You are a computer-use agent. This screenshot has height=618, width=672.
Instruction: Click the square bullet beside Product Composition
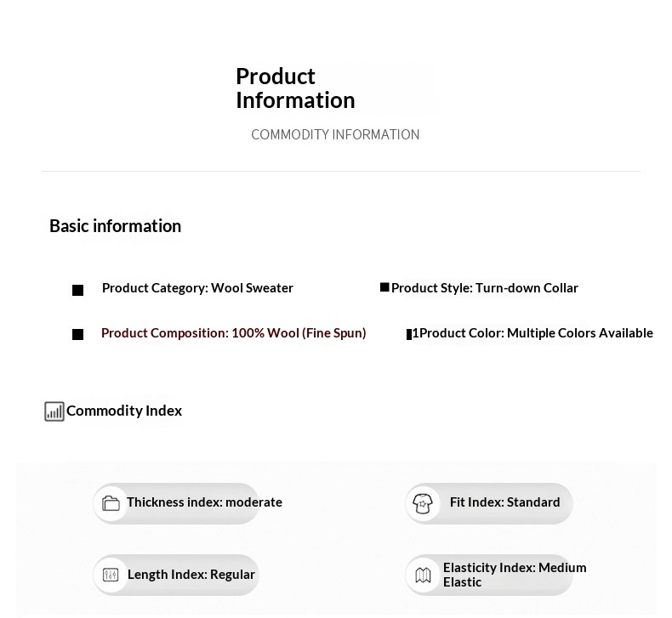[78, 335]
